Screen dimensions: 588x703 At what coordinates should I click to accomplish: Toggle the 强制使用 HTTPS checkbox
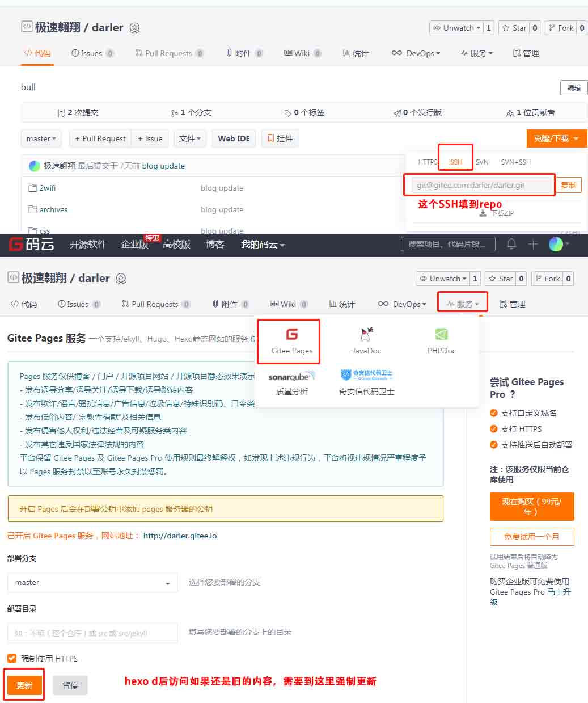[12, 658]
